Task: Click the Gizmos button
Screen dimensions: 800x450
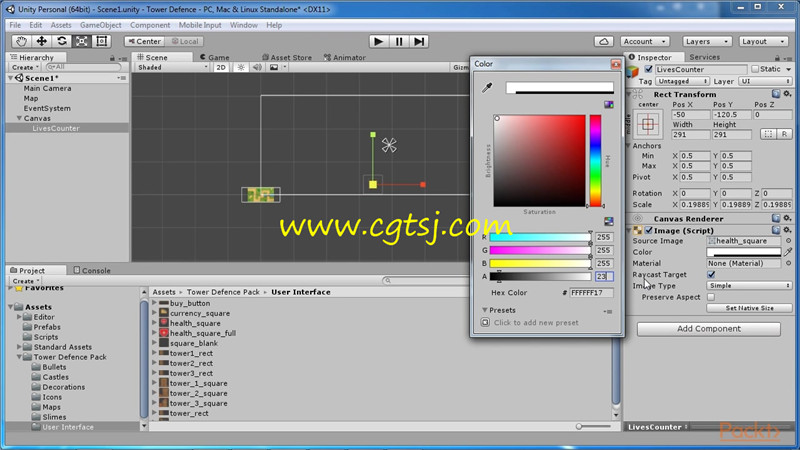Action: point(460,67)
